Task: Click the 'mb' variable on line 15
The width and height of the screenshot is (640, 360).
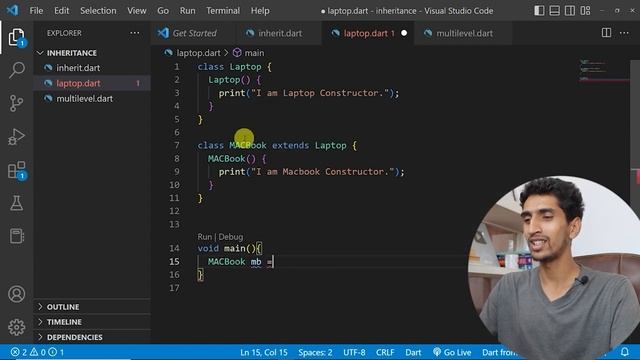Action: (x=256, y=262)
